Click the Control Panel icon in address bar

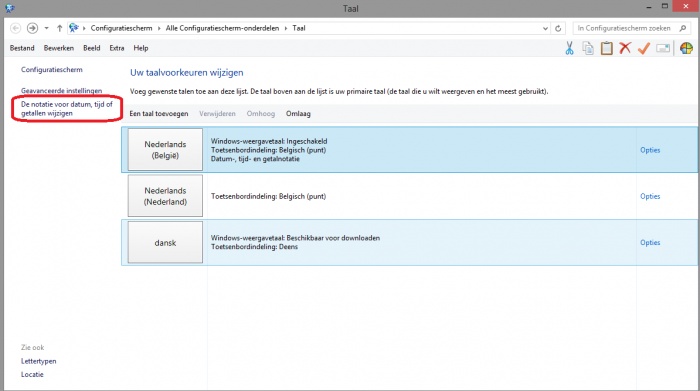(x=74, y=28)
